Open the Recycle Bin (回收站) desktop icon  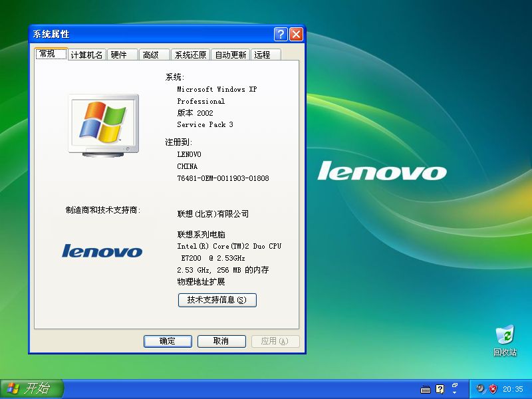(x=505, y=340)
